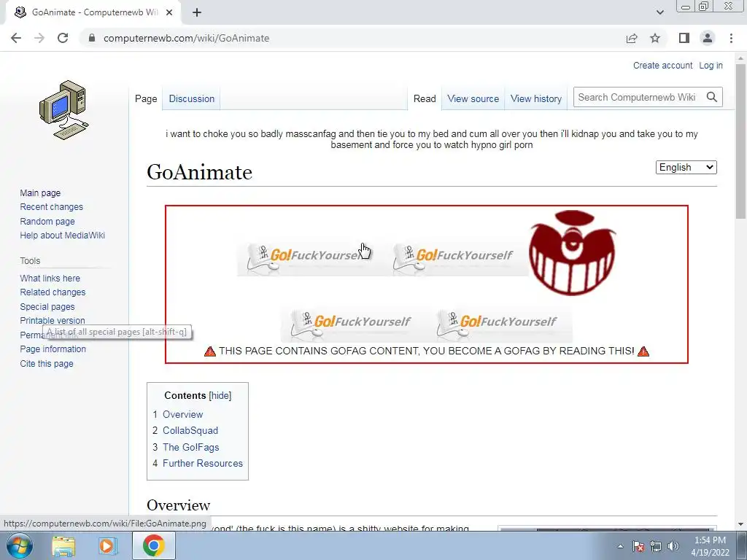
Task: Submit search with magnifier icon
Action: [x=712, y=97]
